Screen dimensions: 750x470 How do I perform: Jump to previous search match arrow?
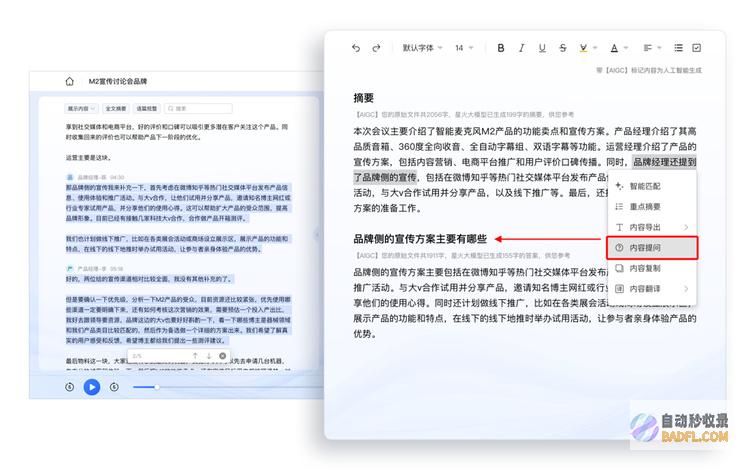pos(195,356)
